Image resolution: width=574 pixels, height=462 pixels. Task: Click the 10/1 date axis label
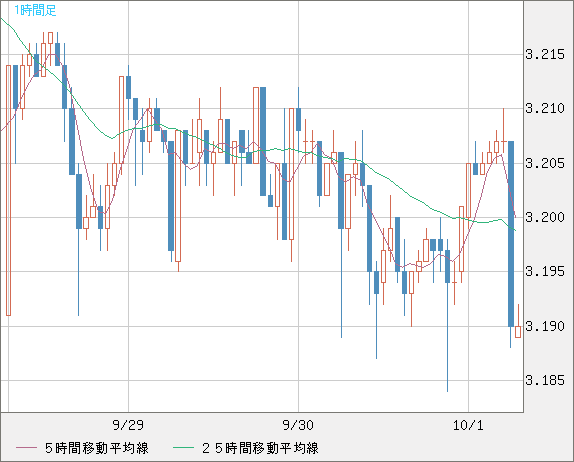point(468,425)
